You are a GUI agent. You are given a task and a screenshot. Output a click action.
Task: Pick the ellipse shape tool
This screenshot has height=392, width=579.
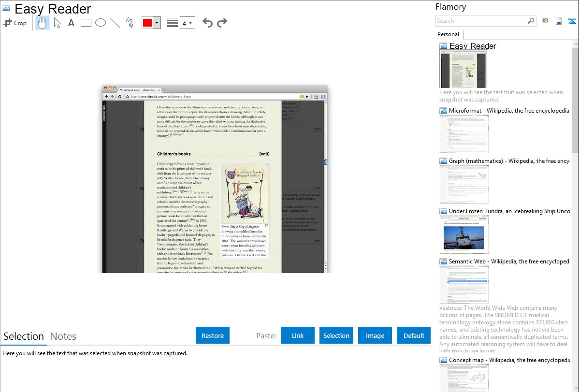click(101, 23)
